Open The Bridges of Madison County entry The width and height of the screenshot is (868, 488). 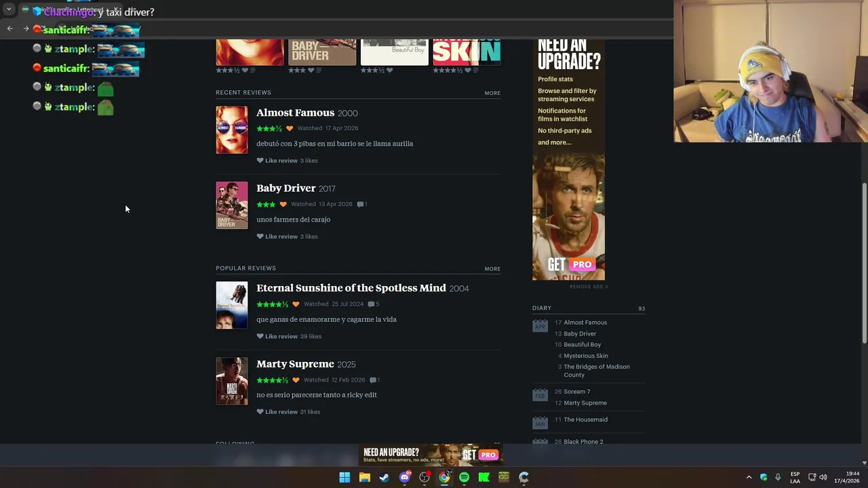[x=597, y=371]
